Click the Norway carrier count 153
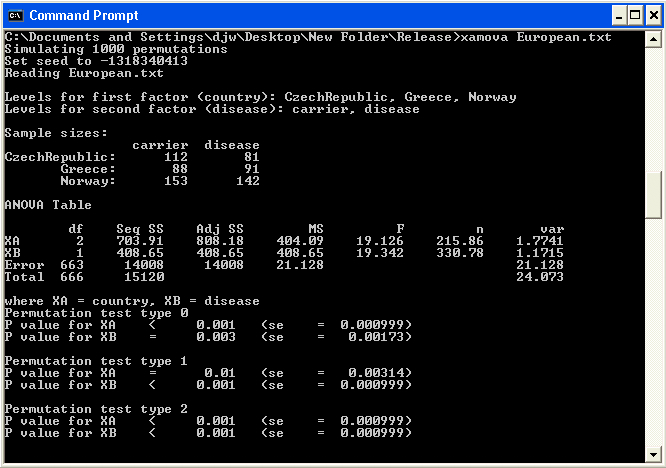 176,181
